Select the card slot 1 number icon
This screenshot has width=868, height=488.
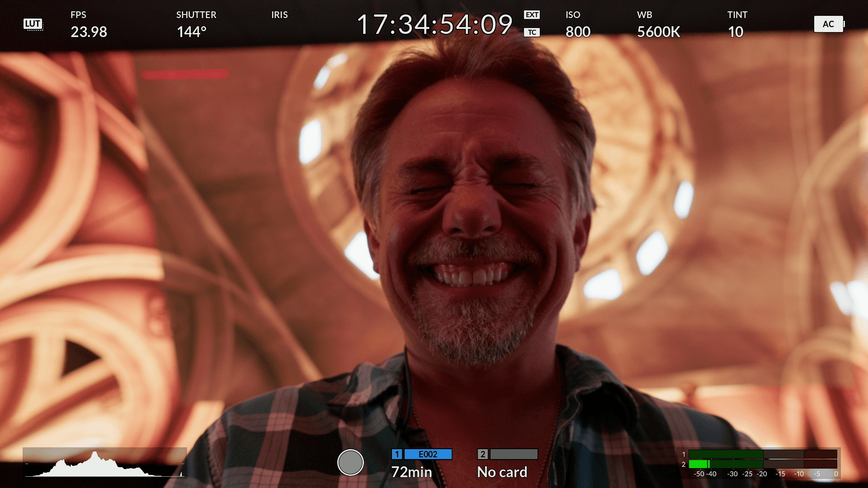pos(396,454)
